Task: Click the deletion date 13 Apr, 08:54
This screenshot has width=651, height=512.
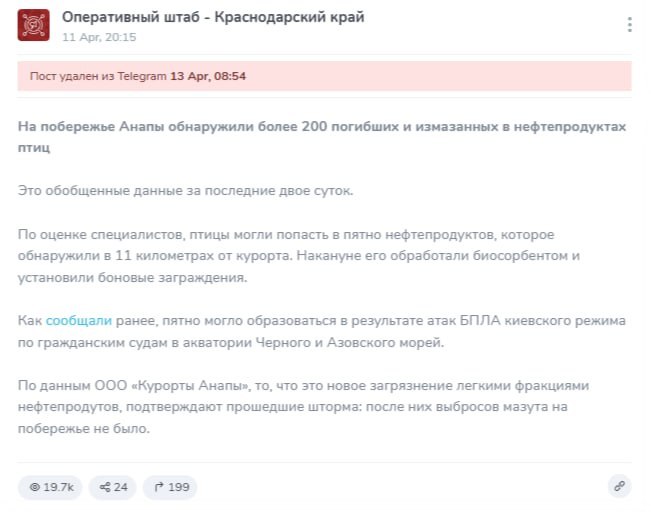Action: point(208,76)
